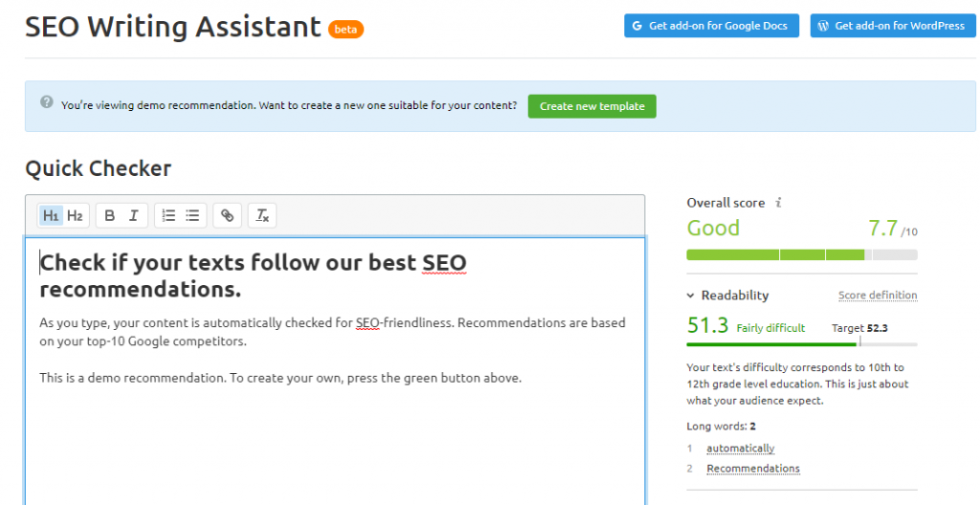The image size is (980, 505).
Task: Get add-on for WordPress
Action: 893,26
